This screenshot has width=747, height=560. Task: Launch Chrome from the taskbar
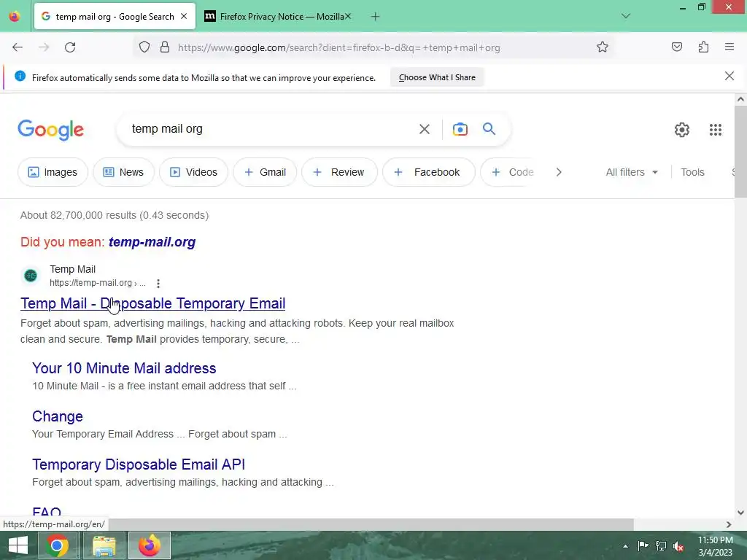click(x=57, y=545)
